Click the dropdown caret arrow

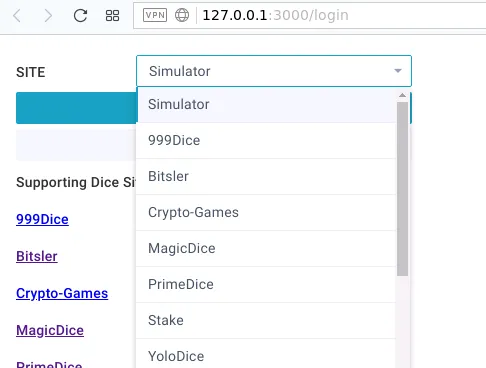click(398, 71)
